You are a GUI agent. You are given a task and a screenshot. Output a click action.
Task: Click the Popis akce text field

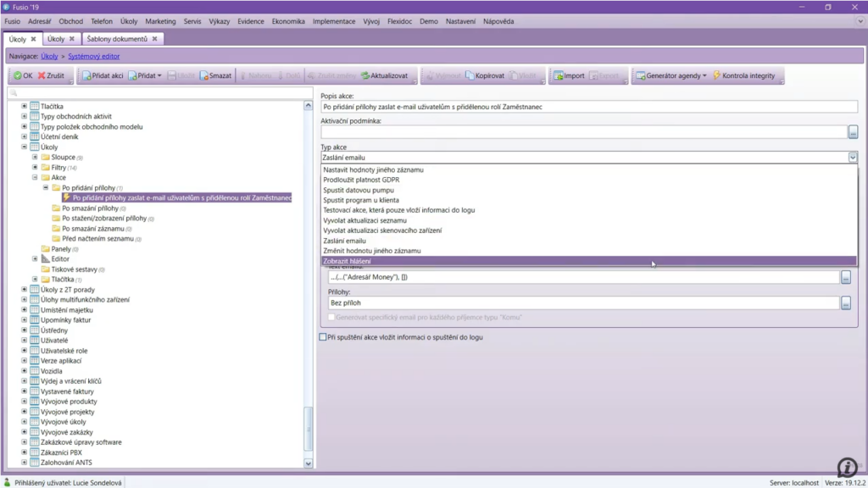coord(589,107)
